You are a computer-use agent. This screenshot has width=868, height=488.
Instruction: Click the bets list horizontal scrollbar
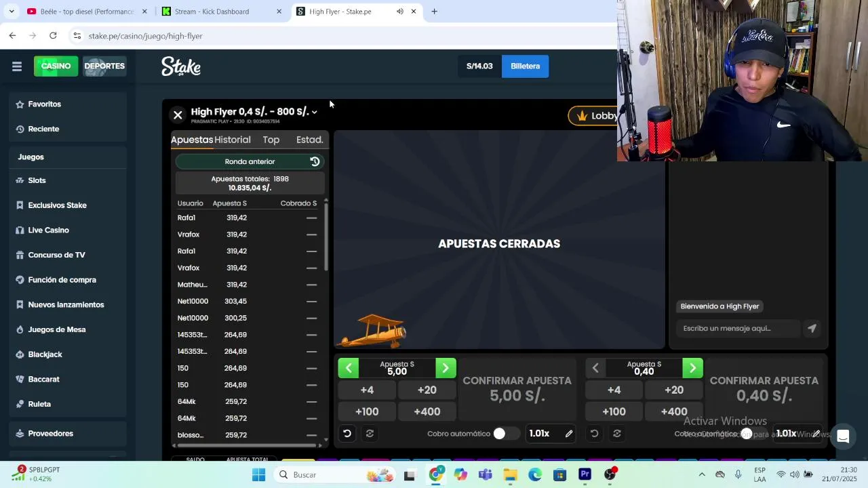[x=247, y=445]
